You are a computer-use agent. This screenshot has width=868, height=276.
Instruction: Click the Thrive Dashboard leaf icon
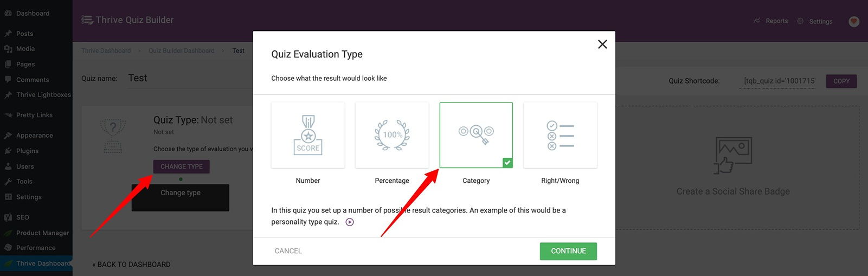tap(8, 264)
